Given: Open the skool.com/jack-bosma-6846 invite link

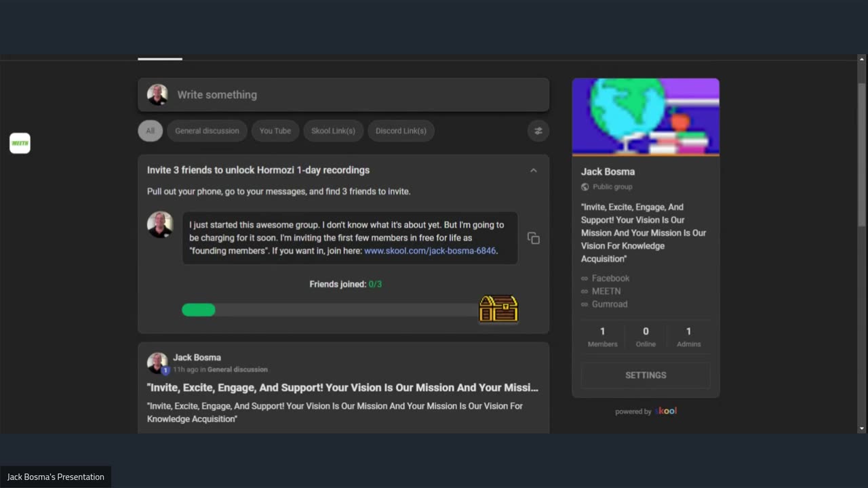Looking at the screenshot, I should click(430, 251).
